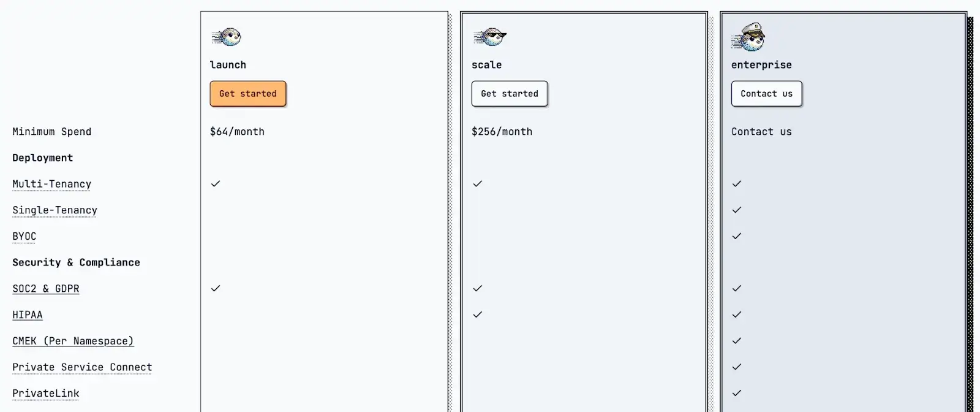The width and height of the screenshot is (980, 412).
Task: Click the BYOC feature link
Action: pyautogui.click(x=24, y=237)
